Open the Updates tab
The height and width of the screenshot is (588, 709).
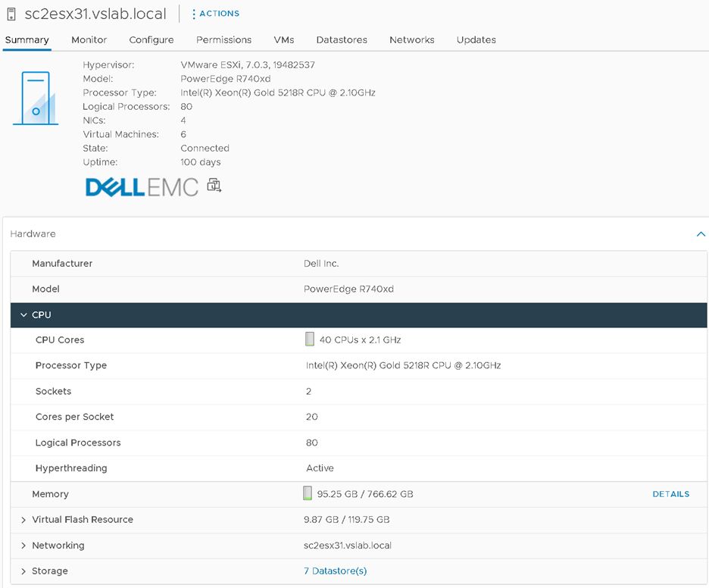pyautogui.click(x=476, y=39)
